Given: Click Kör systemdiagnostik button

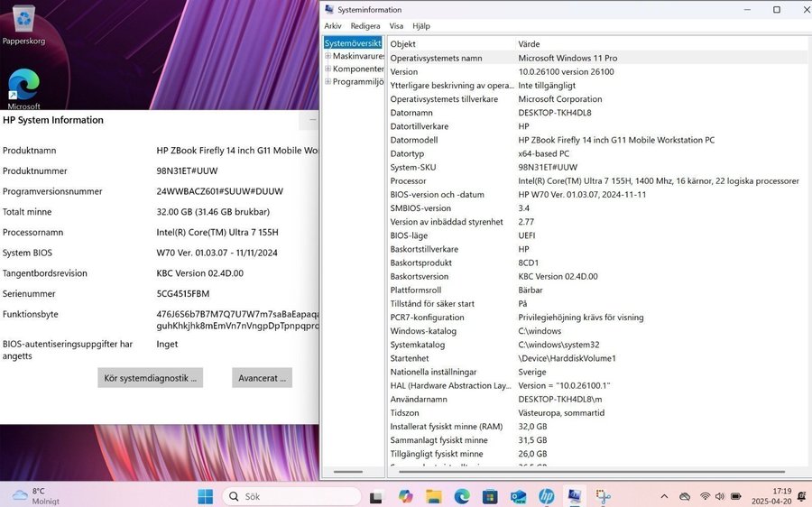Looking at the screenshot, I should click(150, 378).
